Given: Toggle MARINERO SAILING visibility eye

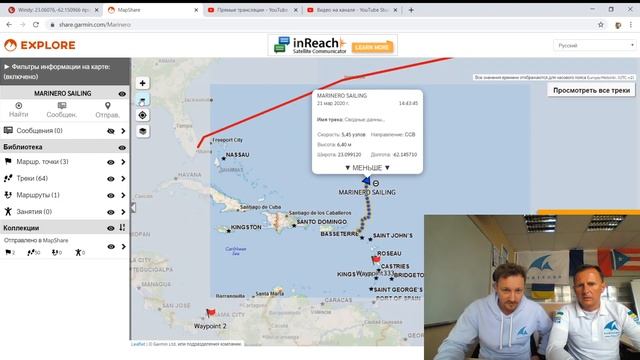Looking at the screenshot, I should coord(122,94).
